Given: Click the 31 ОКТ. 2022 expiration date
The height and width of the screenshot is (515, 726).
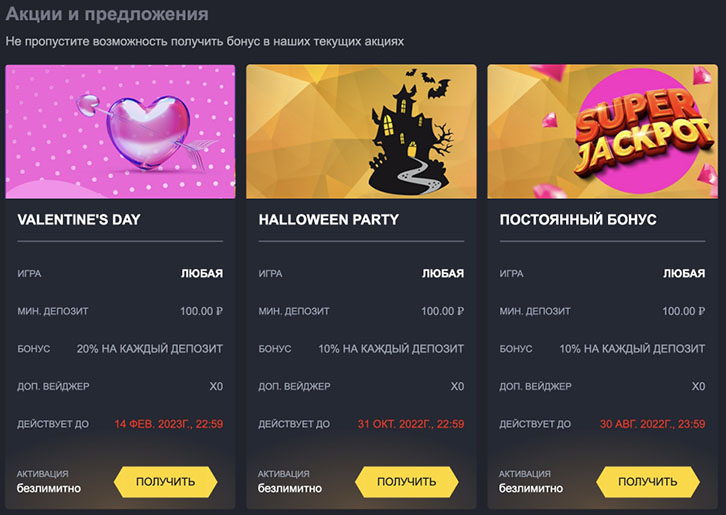Looking at the screenshot, I should point(409,424).
